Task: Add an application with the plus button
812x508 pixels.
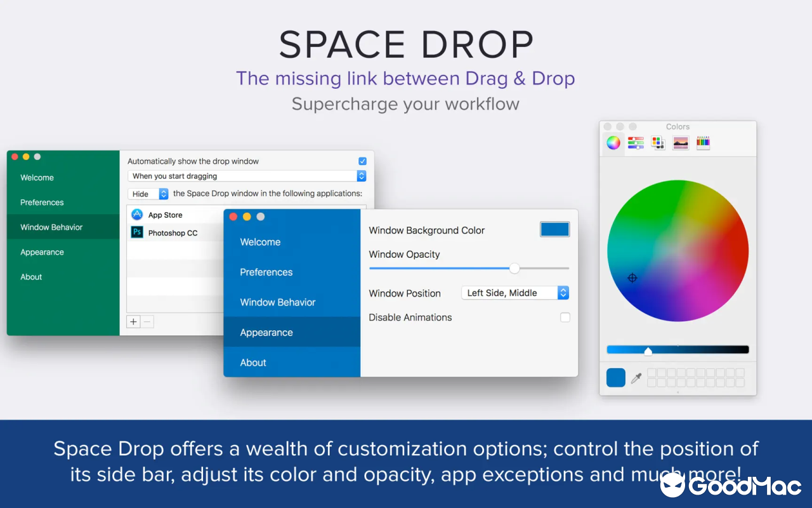Action: tap(133, 321)
